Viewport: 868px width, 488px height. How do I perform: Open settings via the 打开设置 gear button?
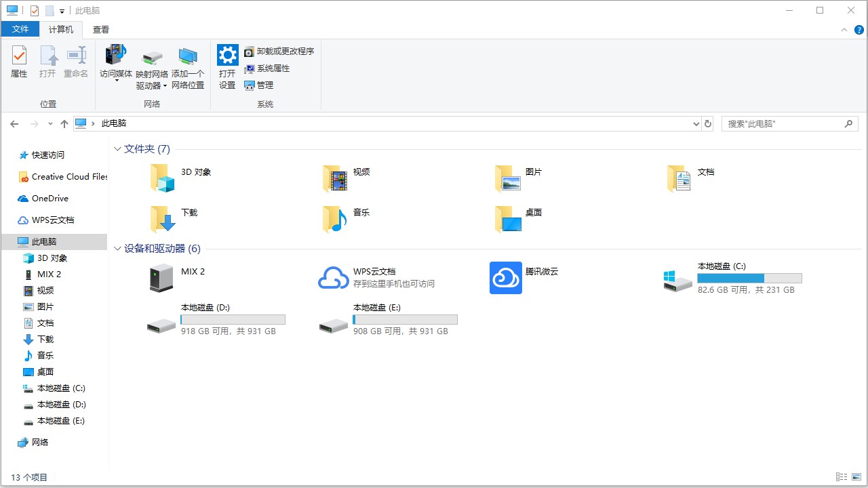227,68
